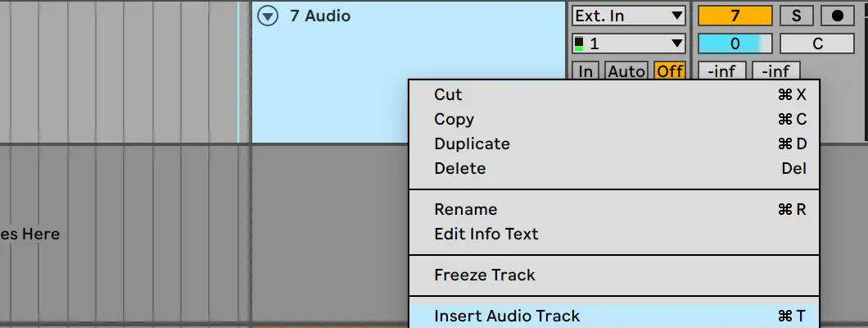Select Duplicate in the context menu
Viewport: 868px width, 328px height.
(x=472, y=143)
